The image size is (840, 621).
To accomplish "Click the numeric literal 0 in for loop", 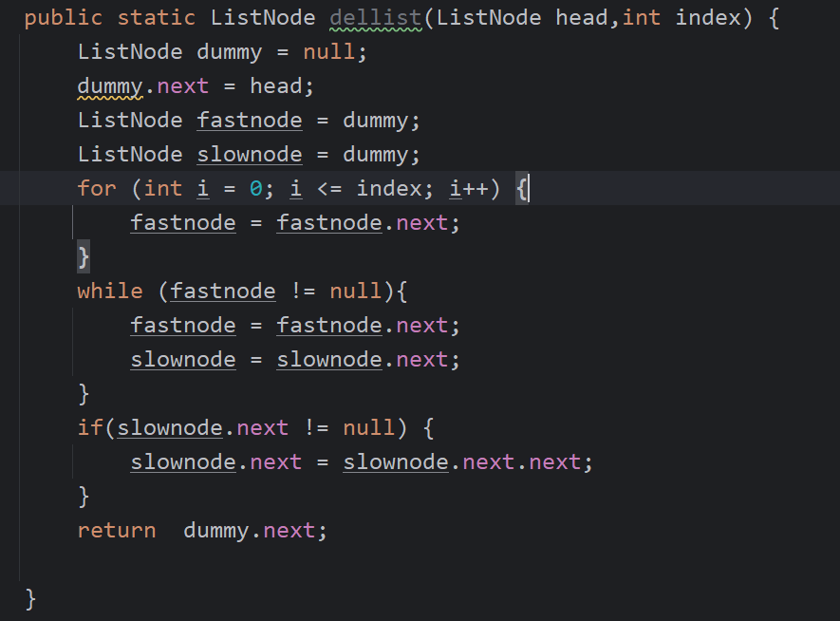I will (255, 189).
